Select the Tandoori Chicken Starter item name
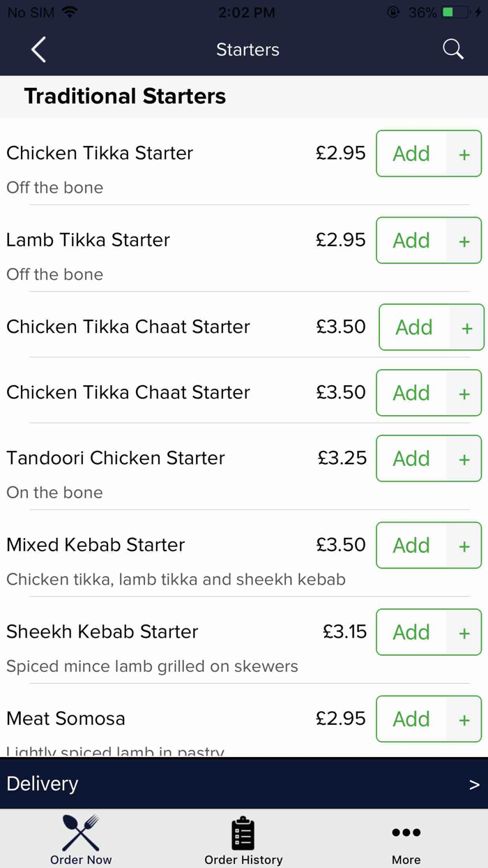The height and width of the screenshot is (868, 488). coord(116,458)
